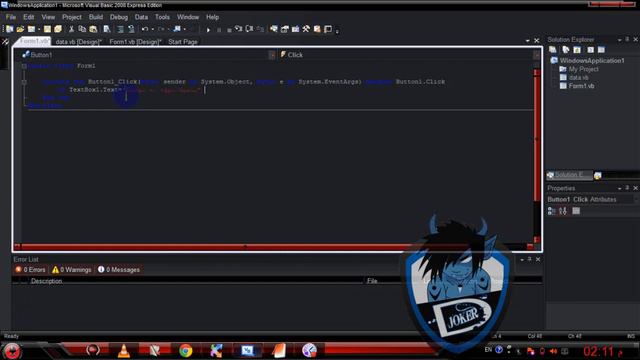
Task: Click the taskbar clock showing 02:11
Action: click(598, 351)
